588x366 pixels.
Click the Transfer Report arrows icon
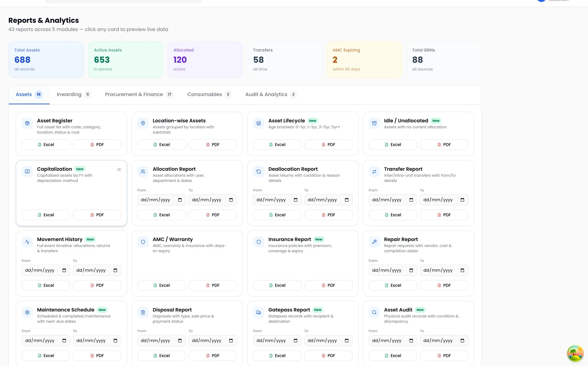pyautogui.click(x=374, y=171)
